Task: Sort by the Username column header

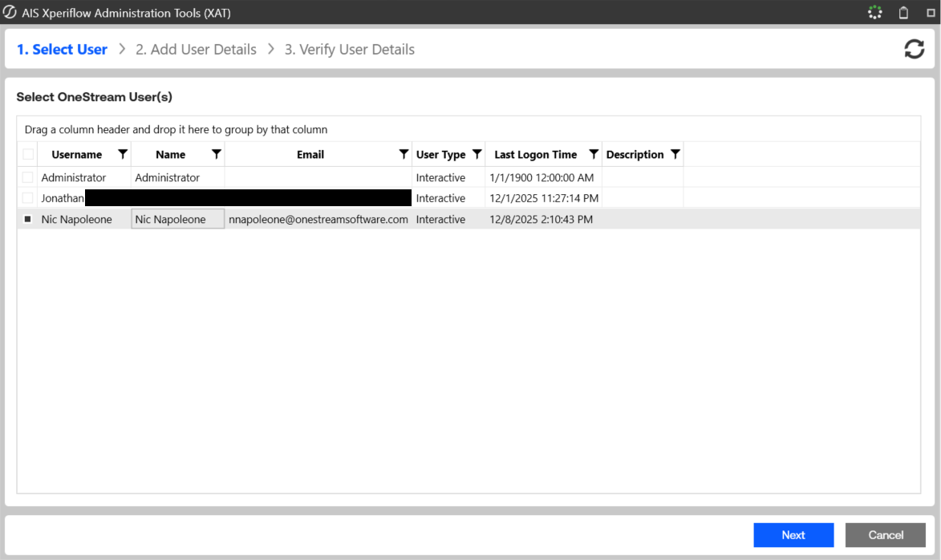Action: coord(77,154)
